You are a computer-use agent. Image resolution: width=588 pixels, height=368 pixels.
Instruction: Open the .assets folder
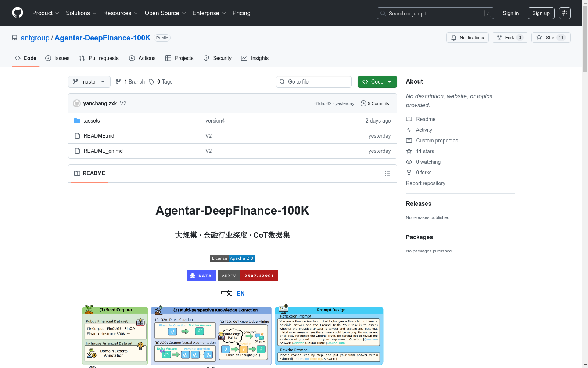(92, 121)
